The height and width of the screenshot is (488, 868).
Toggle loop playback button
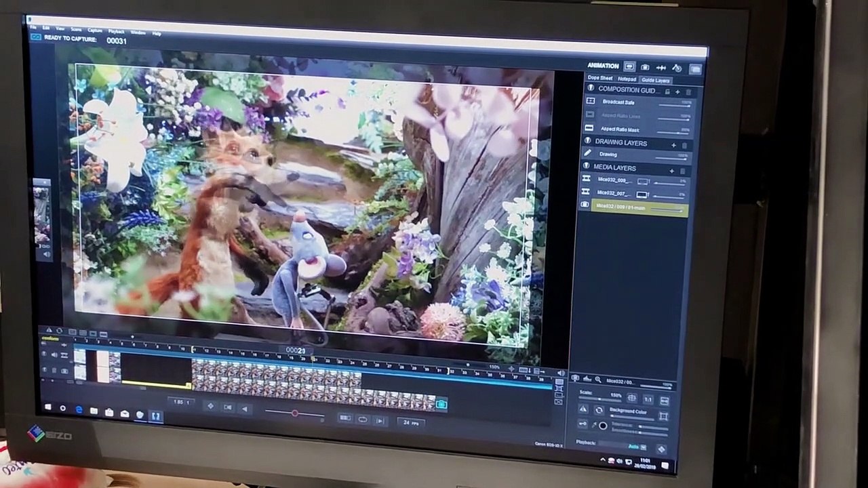[x=363, y=420]
